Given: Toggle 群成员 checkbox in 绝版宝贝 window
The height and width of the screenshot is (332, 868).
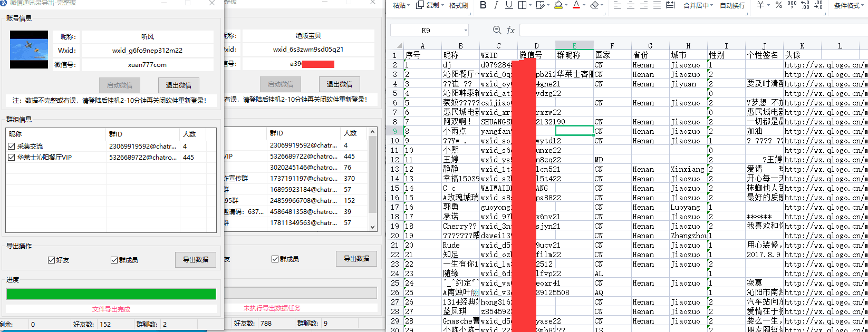Looking at the screenshot, I should click(275, 259).
